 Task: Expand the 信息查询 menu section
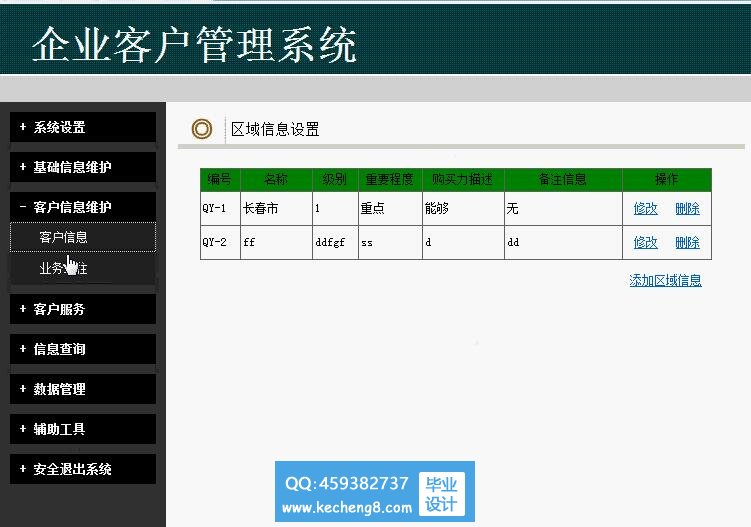click(x=83, y=349)
